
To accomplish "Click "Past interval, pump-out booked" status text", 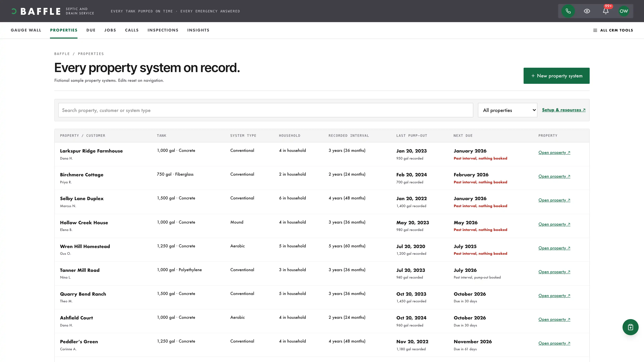I will [x=477, y=277].
